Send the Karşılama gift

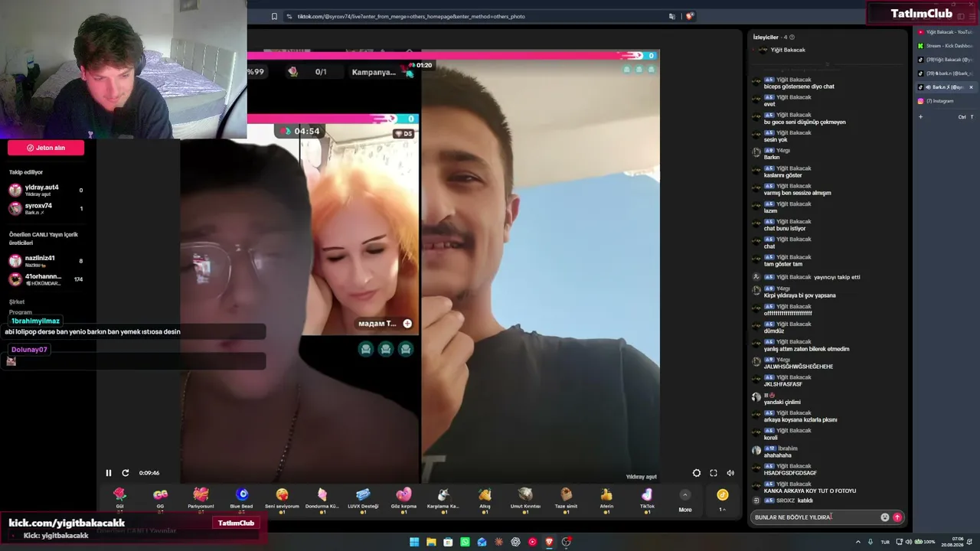[443, 499]
